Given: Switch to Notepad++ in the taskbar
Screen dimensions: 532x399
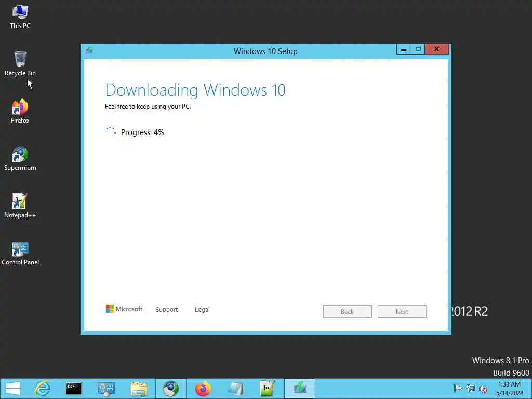Looking at the screenshot, I should click(267, 389).
